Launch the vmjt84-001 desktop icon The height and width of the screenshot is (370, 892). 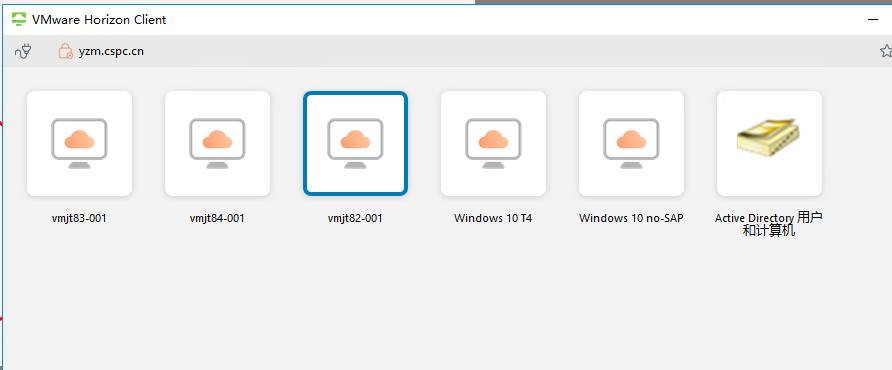point(217,143)
